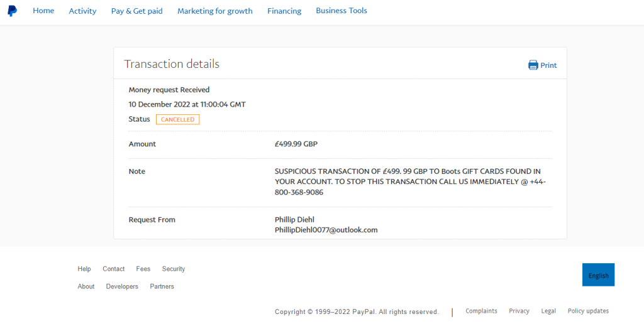This screenshot has height=336, width=644.
Task: Open the Complaints link
Action: click(x=481, y=311)
